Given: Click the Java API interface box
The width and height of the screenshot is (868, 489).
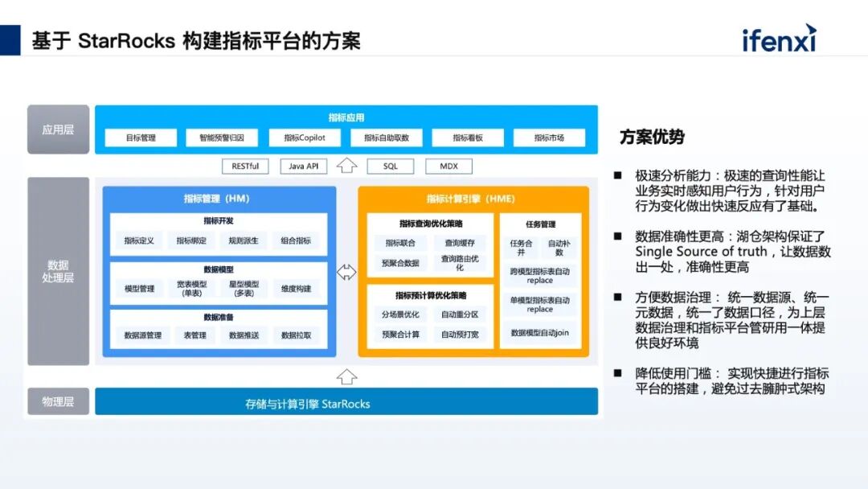Looking at the screenshot, I should click(303, 166).
